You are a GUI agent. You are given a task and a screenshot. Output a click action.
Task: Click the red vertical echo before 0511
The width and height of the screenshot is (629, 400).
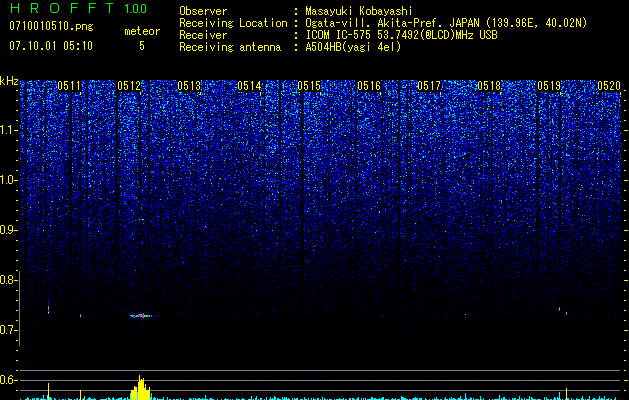[49, 309]
